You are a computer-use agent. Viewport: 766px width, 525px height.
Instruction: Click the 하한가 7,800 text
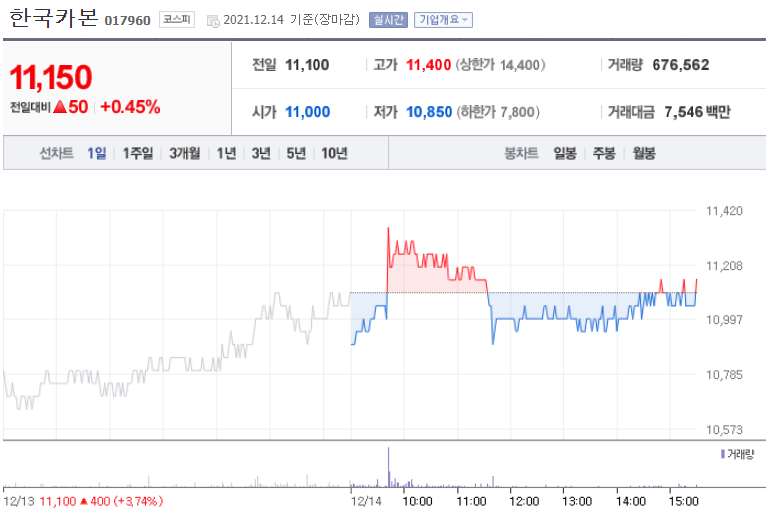click(x=498, y=112)
